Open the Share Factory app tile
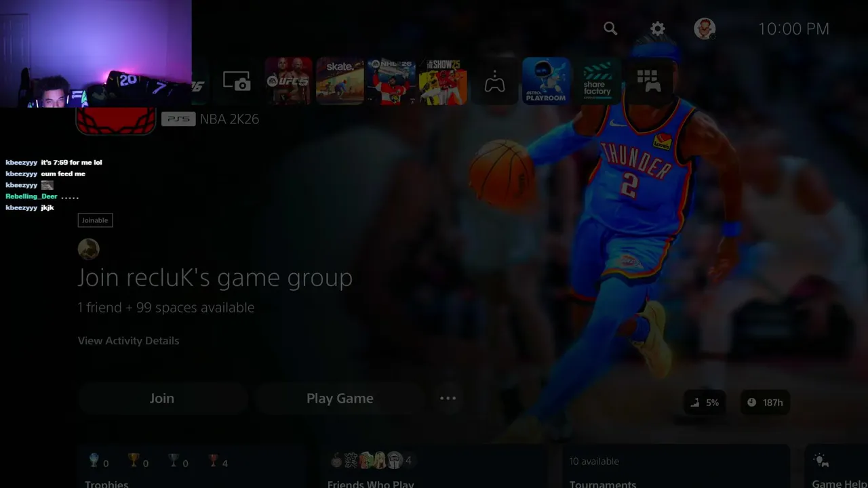This screenshot has height=488, width=868. [597, 81]
